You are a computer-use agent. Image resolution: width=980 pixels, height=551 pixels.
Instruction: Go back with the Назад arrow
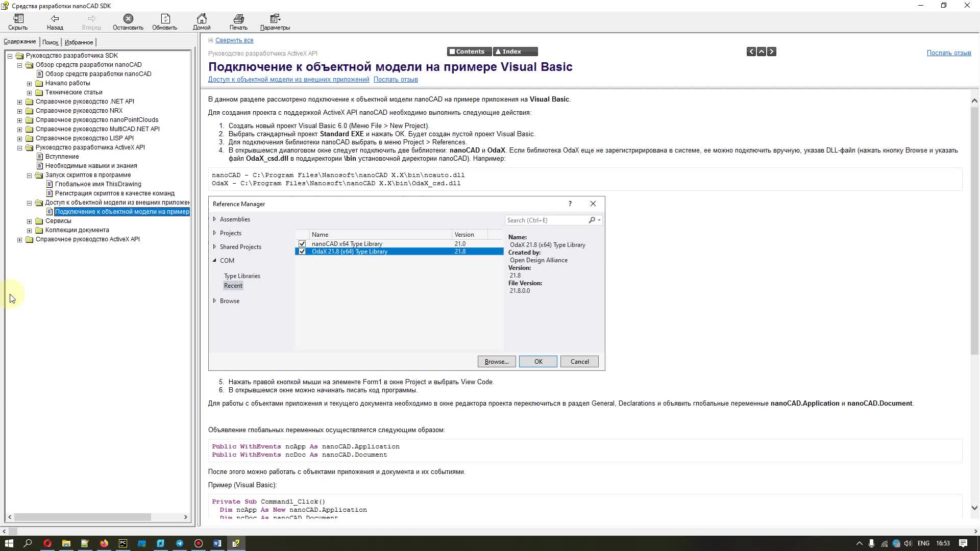(x=55, y=22)
